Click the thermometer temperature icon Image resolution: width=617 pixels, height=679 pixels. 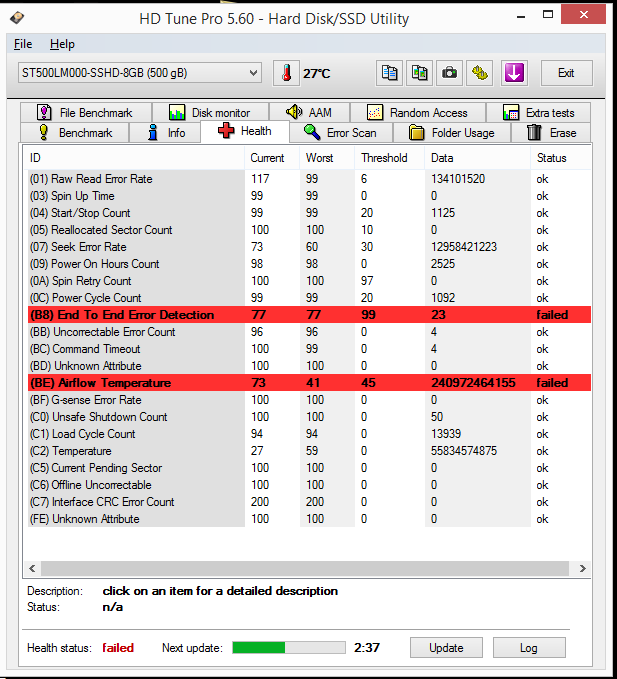286,73
